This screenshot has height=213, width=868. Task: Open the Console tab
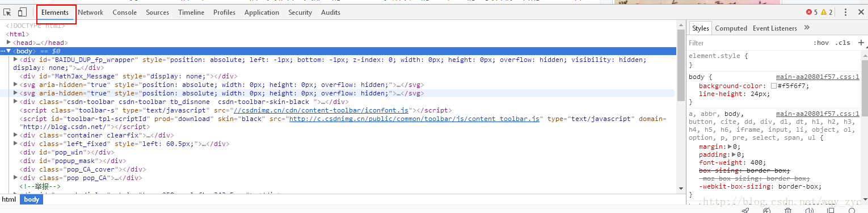125,12
